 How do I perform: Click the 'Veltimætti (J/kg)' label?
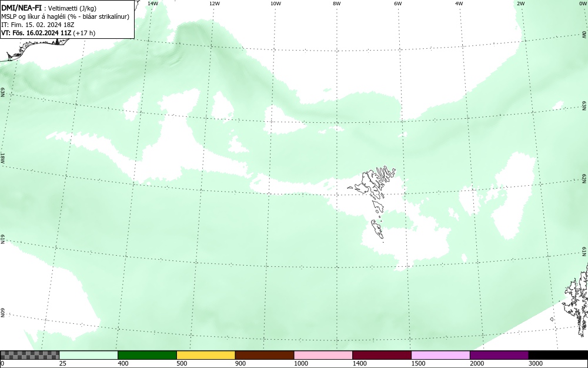tap(72, 9)
